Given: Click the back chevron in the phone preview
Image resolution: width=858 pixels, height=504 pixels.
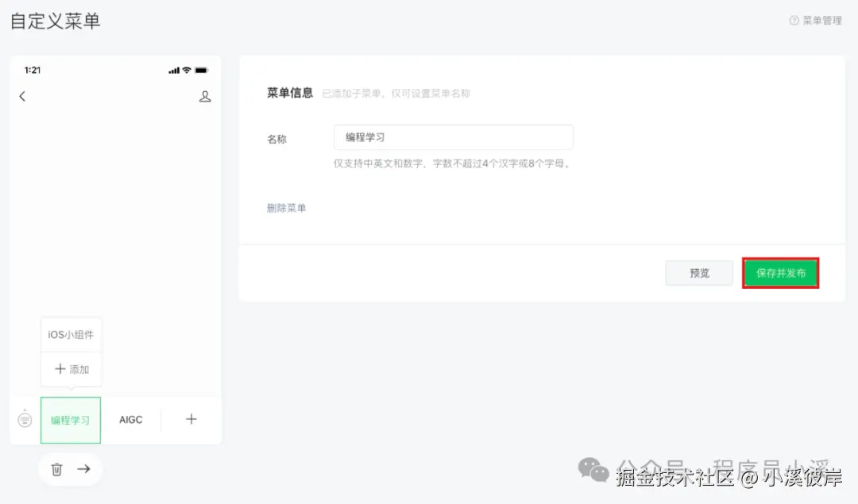Looking at the screenshot, I should [x=22, y=96].
